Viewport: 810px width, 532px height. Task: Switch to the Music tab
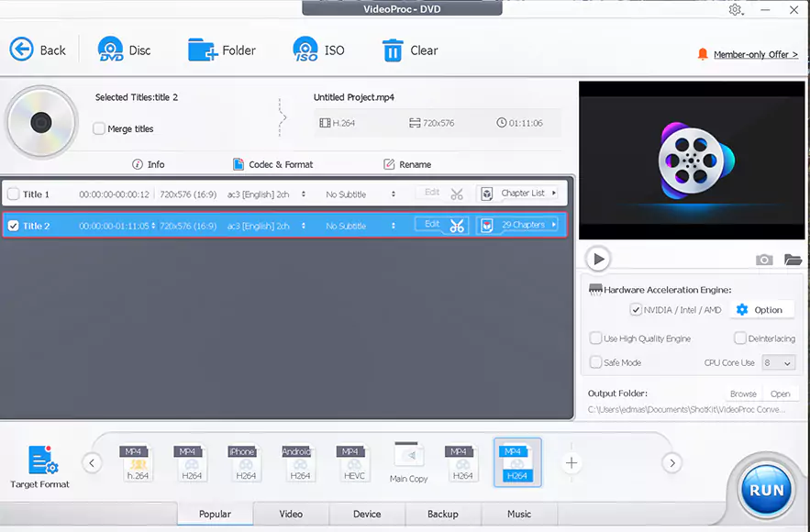[519, 514]
